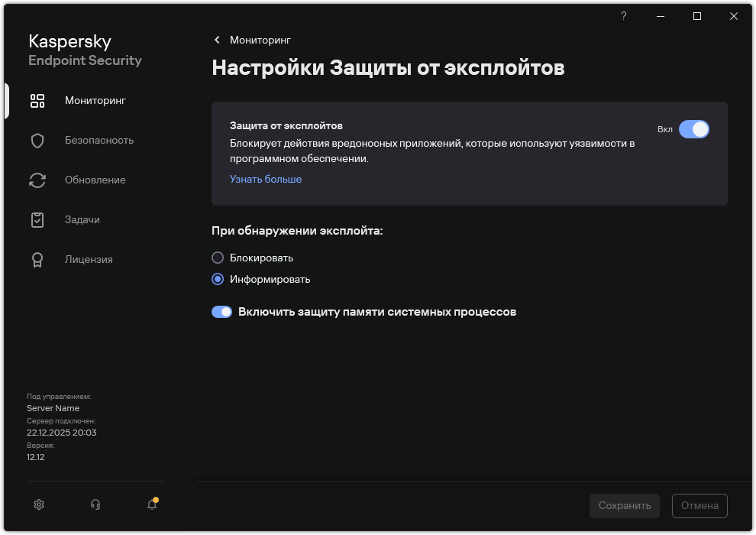Image resolution: width=756 pixels, height=535 pixels.
Task: Disable the Защита от эксплойтов toggle
Action: (695, 129)
